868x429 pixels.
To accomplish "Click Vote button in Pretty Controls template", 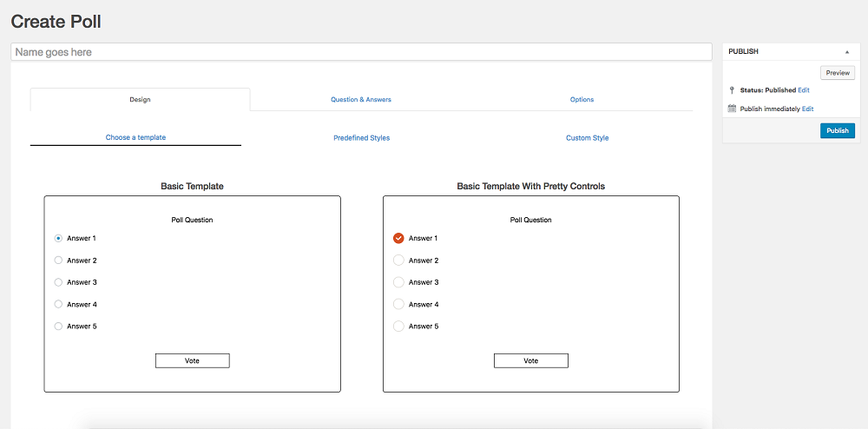I will pos(531,361).
